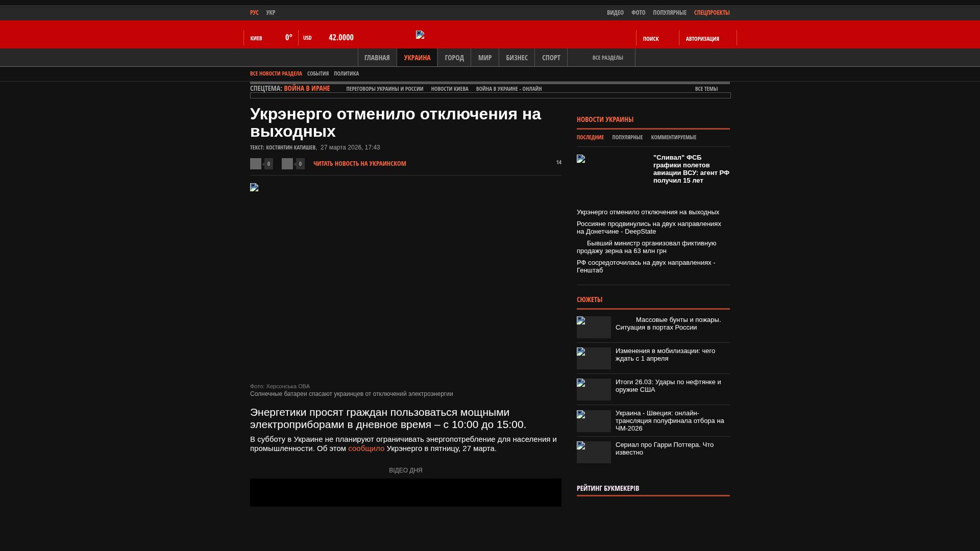Open the thumbnail for Russian ports riots story
Screen dimensions: 980x551
coord(594,327)
